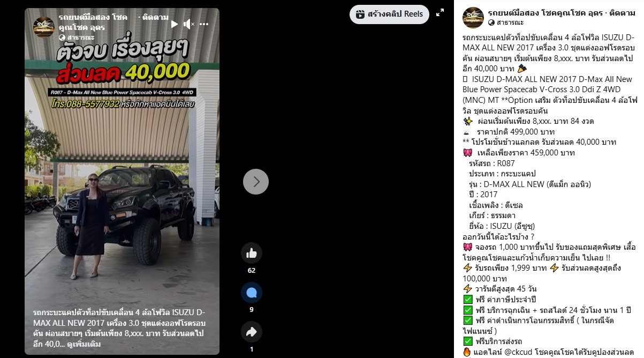Expand caption via ดูเพิ่มเติม
The image size is (644, 358).
click(x=84, y=344)
